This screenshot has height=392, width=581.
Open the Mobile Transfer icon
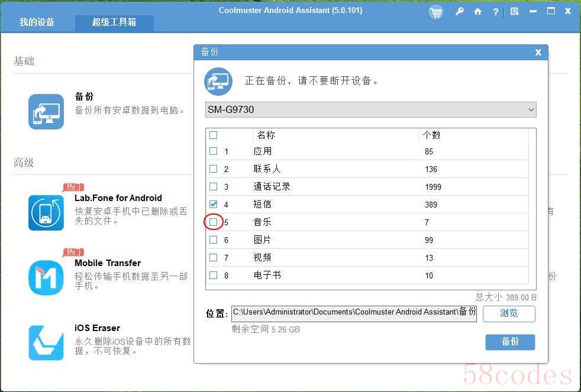[x=46, y=278]
